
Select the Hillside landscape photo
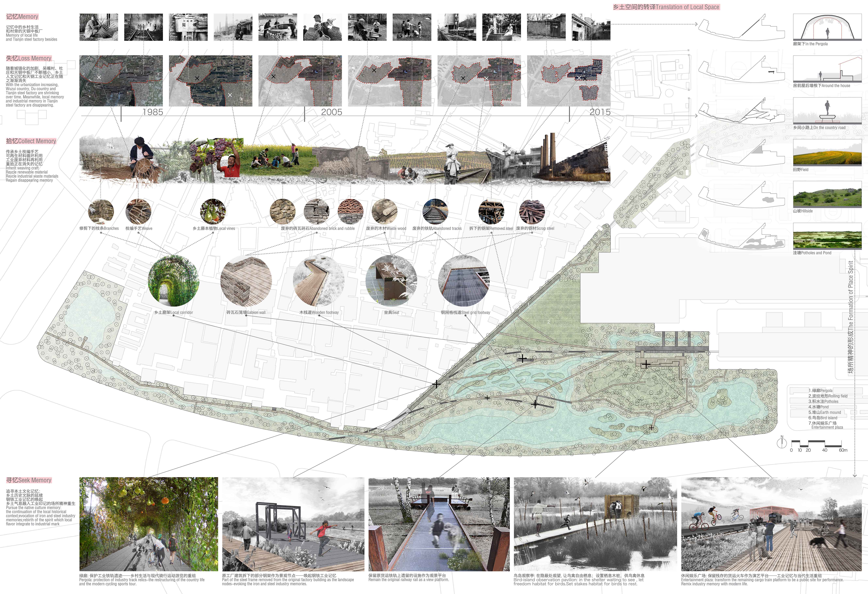pos(827,194)
